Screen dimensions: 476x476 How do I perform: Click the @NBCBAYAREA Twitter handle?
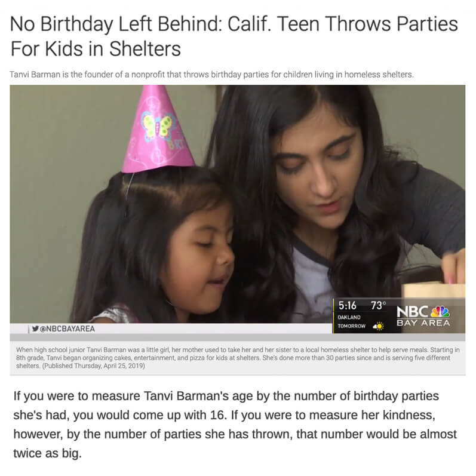tap(67, 328)
